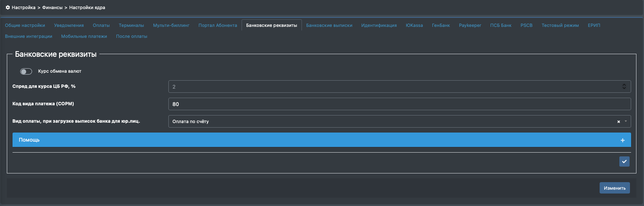Viewport: 644px width, 206px height.
Task: Open the ПСБ Банк tab
Action: 501,25
